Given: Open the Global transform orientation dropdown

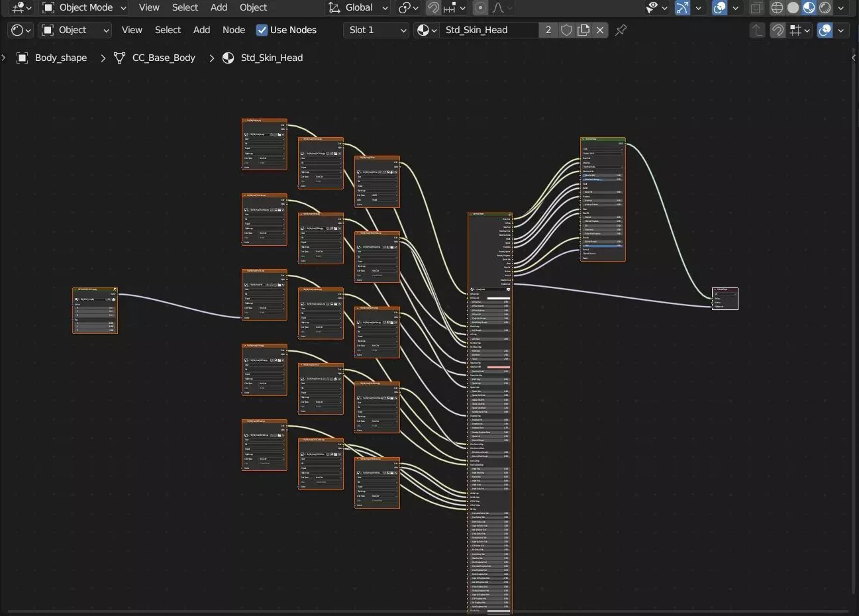Looking at the screenshot, I should pos(358,7).
